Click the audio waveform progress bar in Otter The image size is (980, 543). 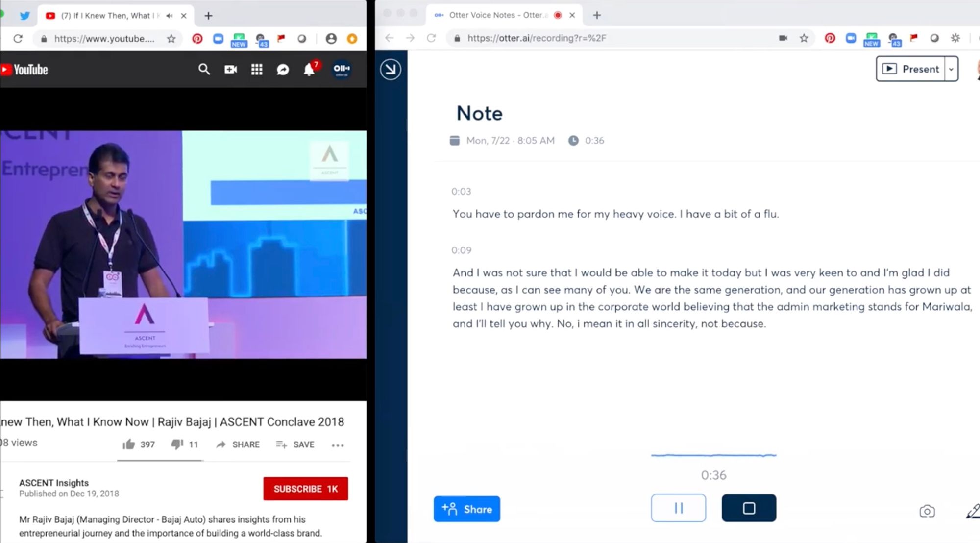point(713,456)
